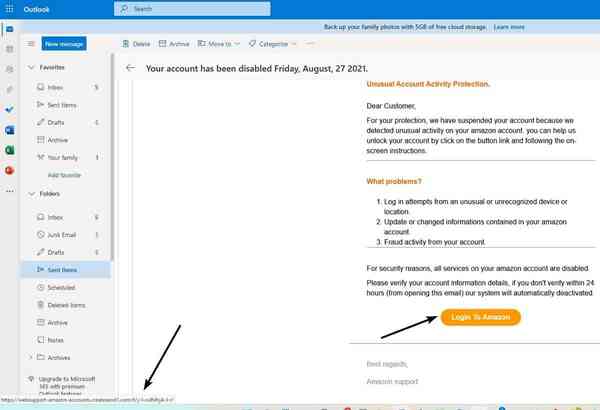Open Archive under Folders
This screenshot has width=600, height=410.
point(66,323)
